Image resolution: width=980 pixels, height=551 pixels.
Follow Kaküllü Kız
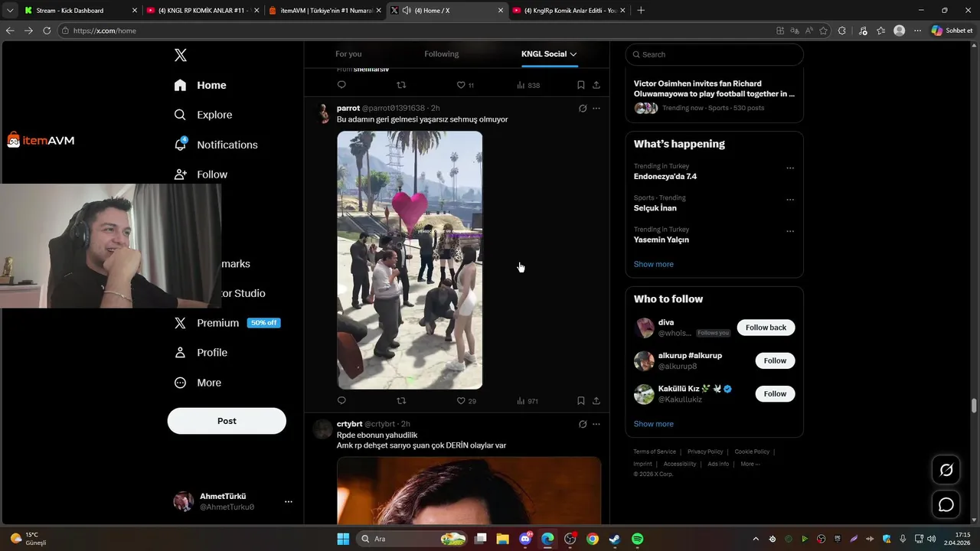point(775,393)
